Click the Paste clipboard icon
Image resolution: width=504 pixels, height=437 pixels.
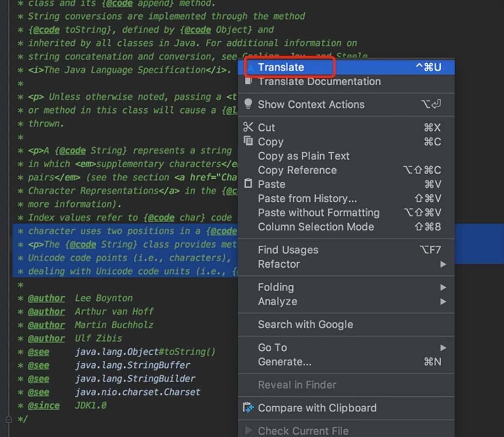tap(248, 184)
